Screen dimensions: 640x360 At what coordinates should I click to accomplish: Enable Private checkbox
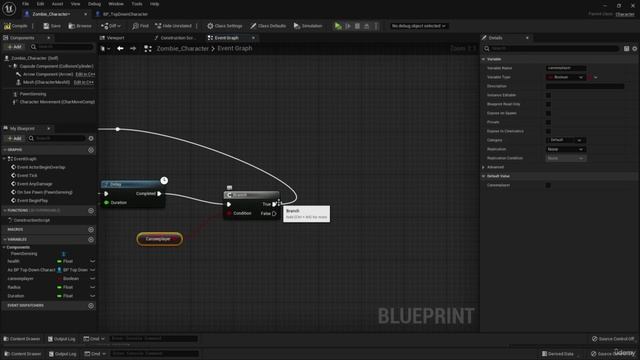click(x=548, y=122)
